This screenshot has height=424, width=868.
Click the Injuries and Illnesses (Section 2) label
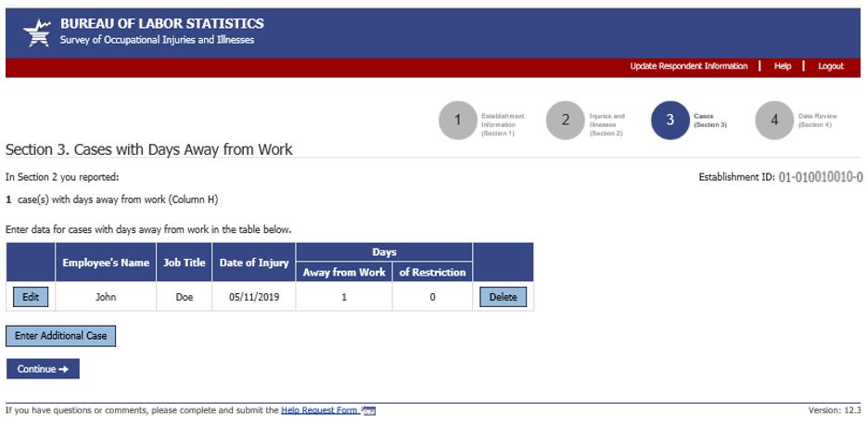[x=607, y=124]
